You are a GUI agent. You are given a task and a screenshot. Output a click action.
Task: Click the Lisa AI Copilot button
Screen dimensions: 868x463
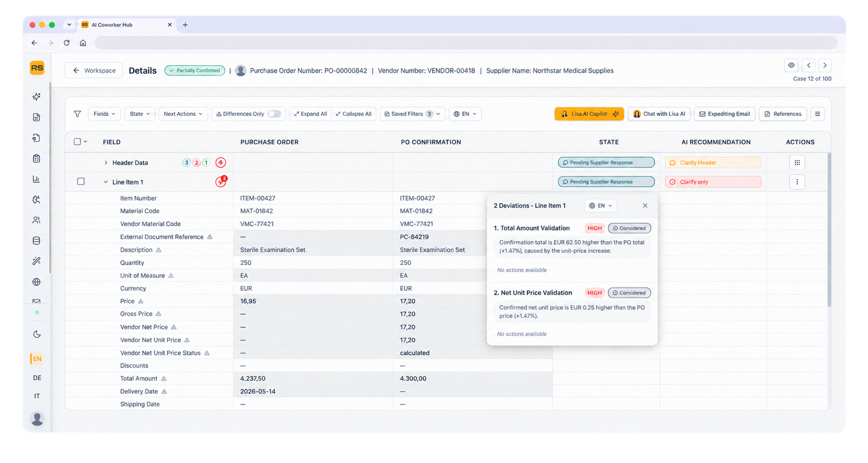point(589,114)
